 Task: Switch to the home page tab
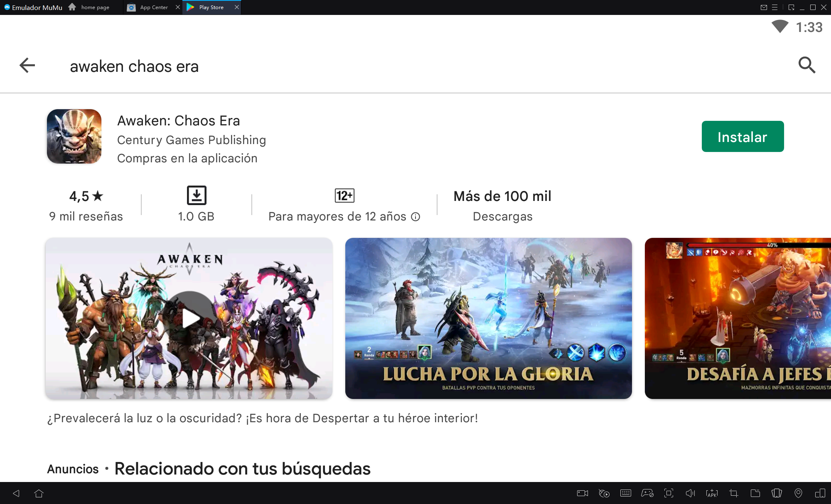pos(95,7)
